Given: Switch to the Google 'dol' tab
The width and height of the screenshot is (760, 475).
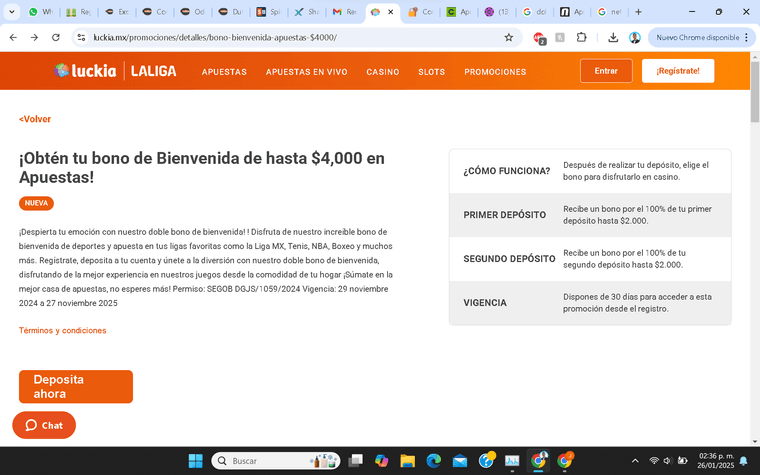Looking at the screenshot, I should (534, 12).
